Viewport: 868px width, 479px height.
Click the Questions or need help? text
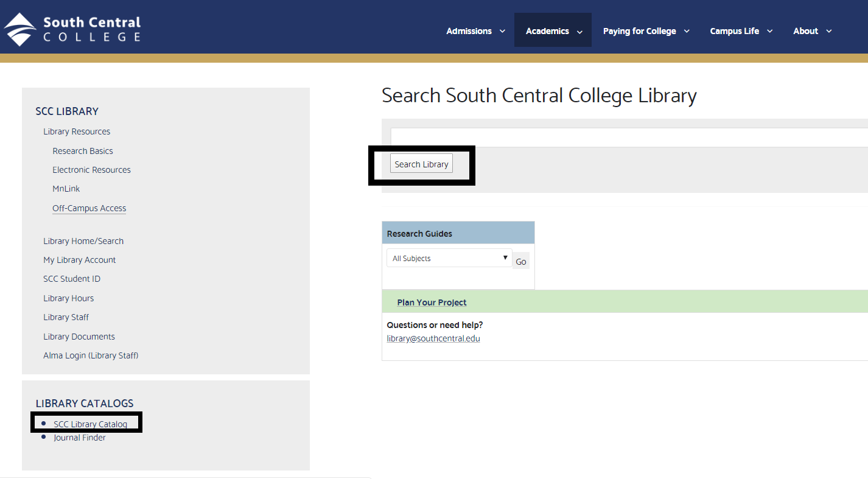point(435,325)
